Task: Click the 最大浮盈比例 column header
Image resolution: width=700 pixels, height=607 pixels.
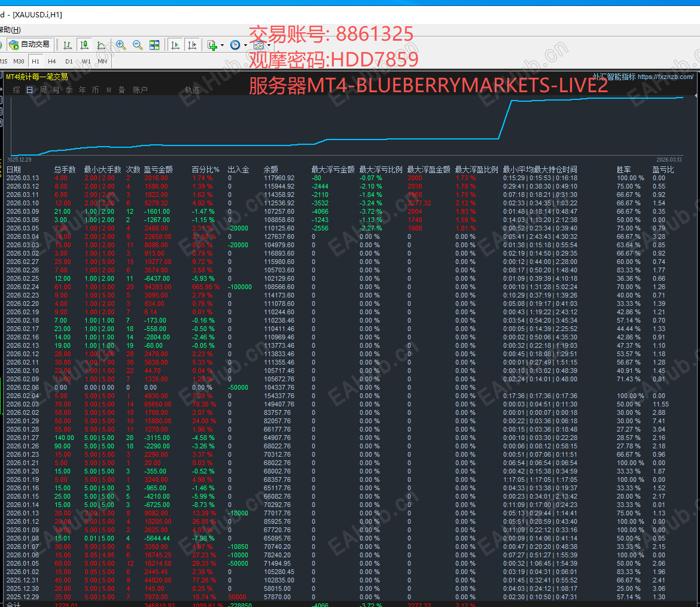Action: pos(476,170)
